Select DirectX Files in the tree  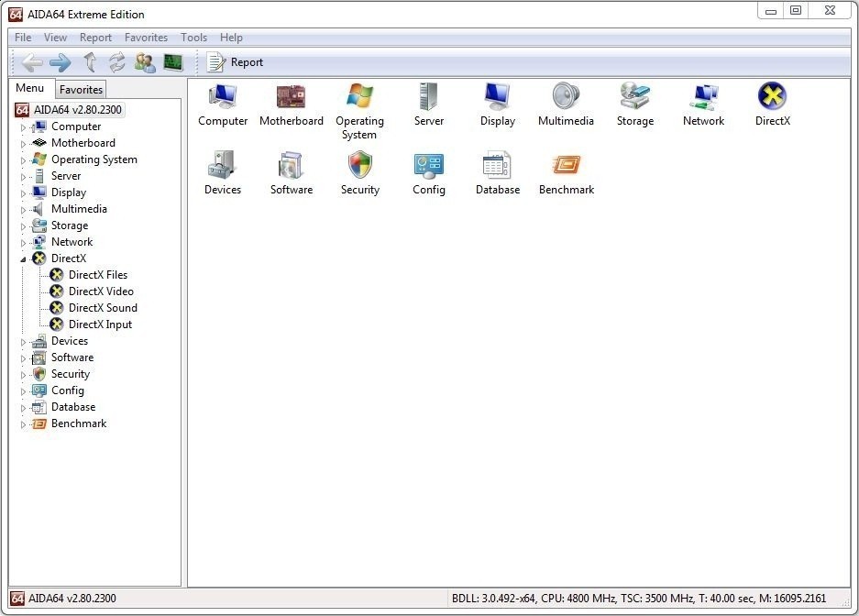pos(97,275)
